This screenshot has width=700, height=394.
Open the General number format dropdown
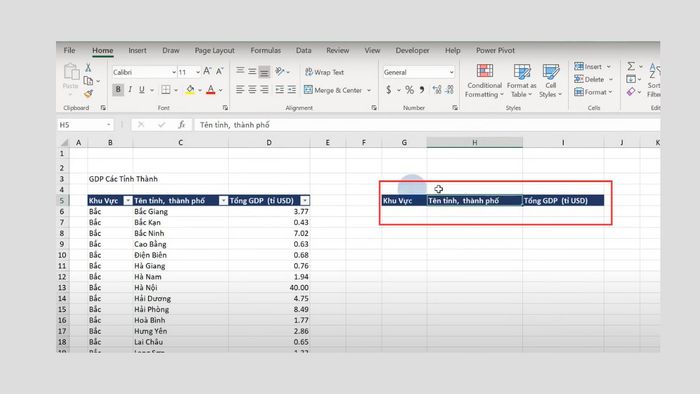[x=451, y=72]
